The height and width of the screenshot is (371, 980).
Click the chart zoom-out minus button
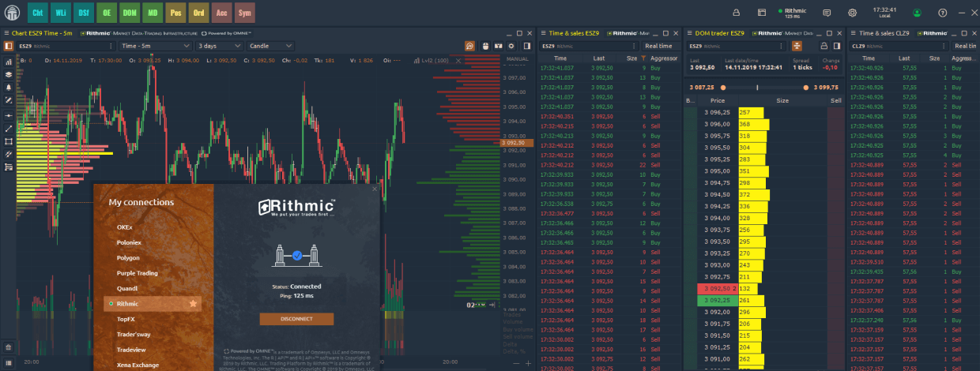[514, 363]
